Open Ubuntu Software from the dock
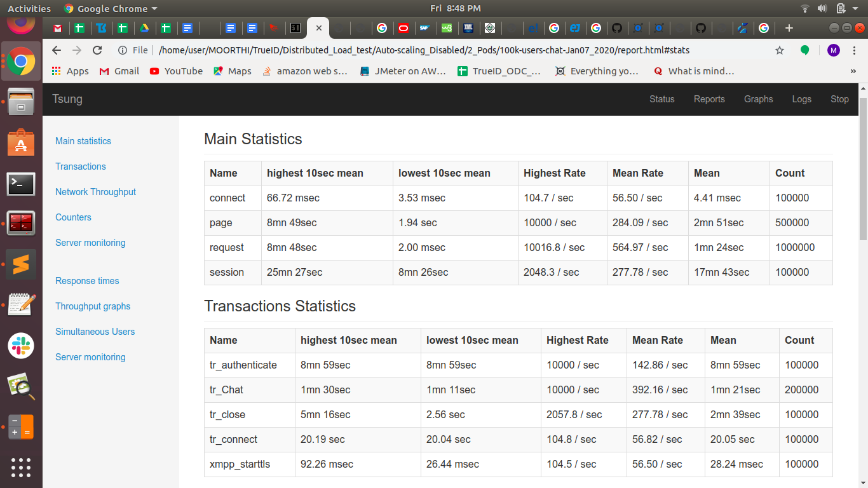This screenshot has width=868, height=488. [x=21, y=142]
